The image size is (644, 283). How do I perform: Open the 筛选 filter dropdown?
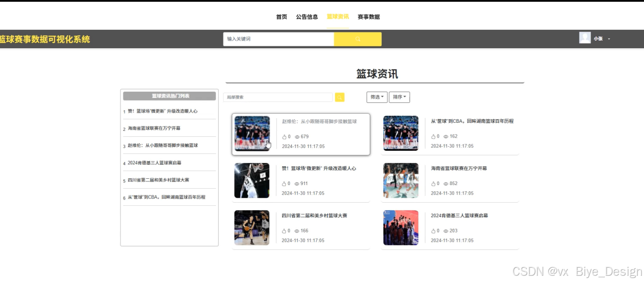pos(377,97)
